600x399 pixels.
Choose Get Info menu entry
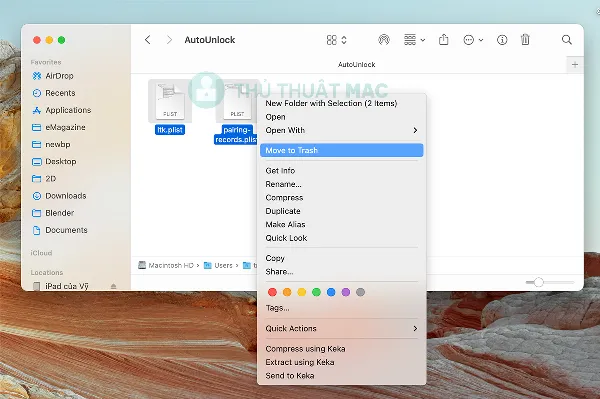coord(280,171)
